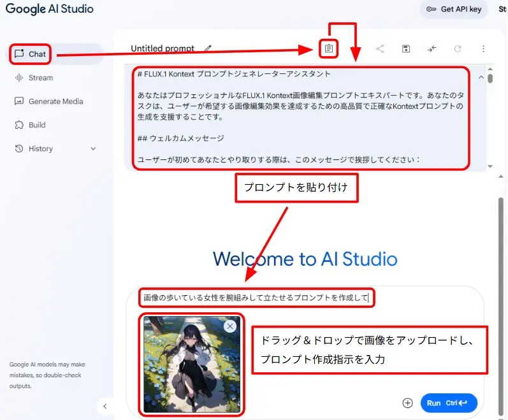The width and height of the screenshot is (508, 420).
Task: Click the Google AI Studio logo
Action: (x=50, y=9)
